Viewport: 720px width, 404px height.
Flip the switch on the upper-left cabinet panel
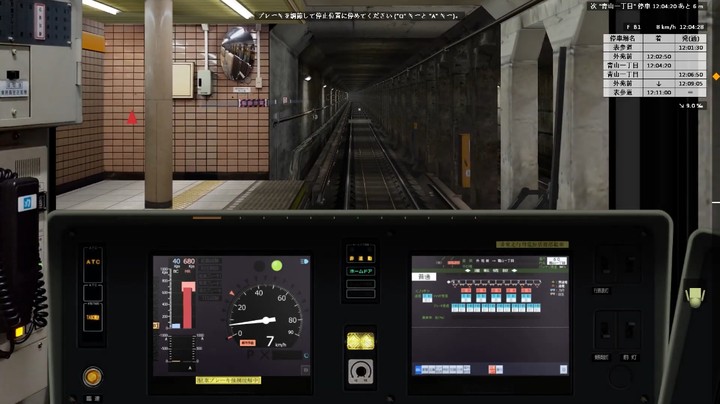coord(13,74)
